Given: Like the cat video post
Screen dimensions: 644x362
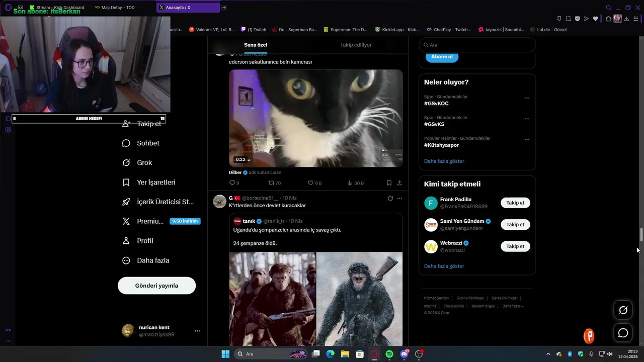Looking at the screenshot, I should coord(314,183).
